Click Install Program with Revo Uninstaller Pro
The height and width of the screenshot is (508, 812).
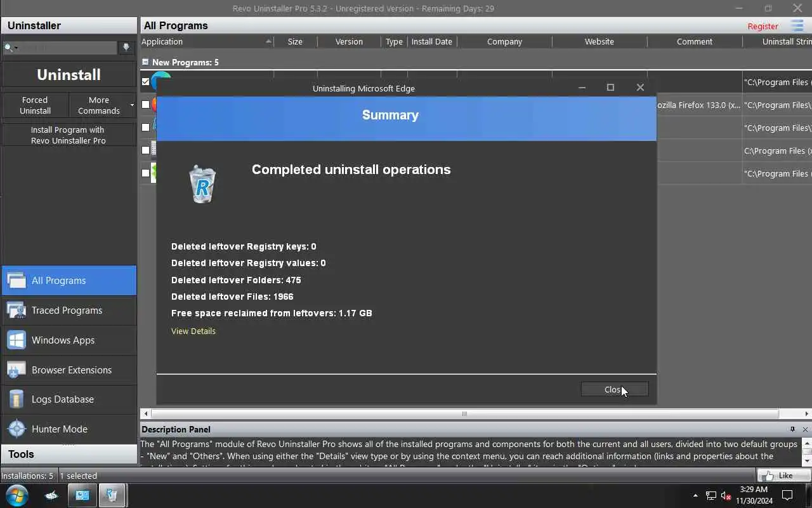[x=69, y=135]
